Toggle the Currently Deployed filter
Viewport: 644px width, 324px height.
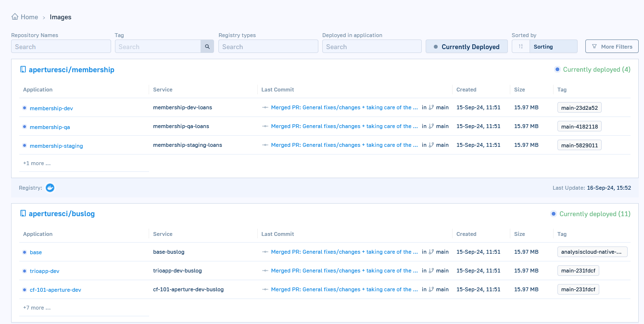point(467,47)
